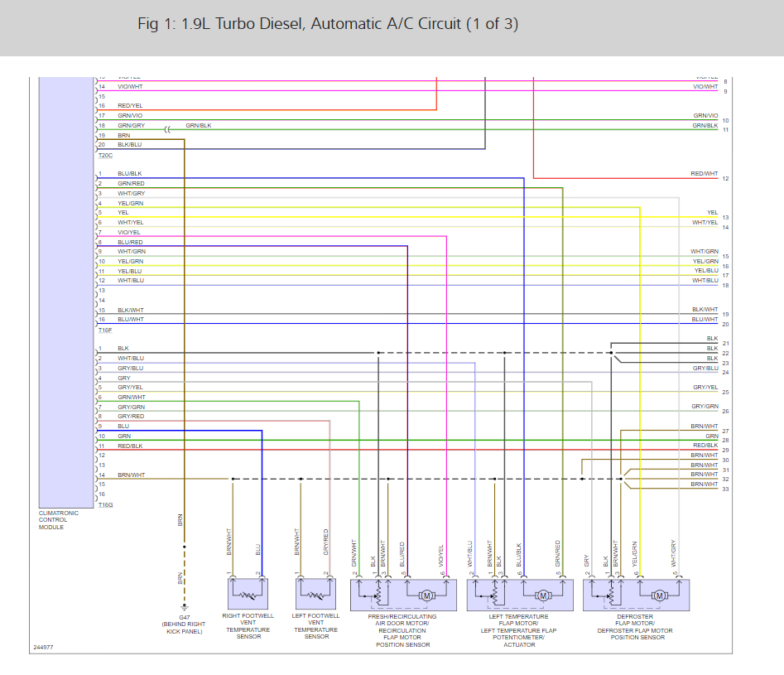The height and width of the screenshot is (675, 784).
Task: Click the G47 ground symbol
Action: click(x=185, y=606)
